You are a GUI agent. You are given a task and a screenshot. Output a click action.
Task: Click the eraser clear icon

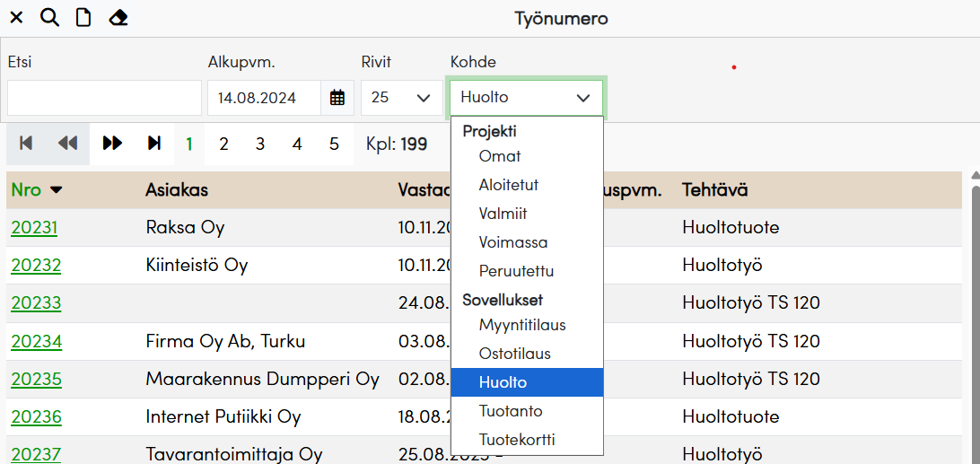[x=118, y=18]
